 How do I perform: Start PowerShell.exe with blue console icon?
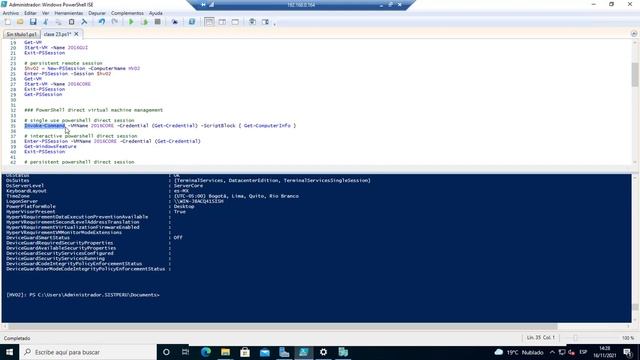191,22
